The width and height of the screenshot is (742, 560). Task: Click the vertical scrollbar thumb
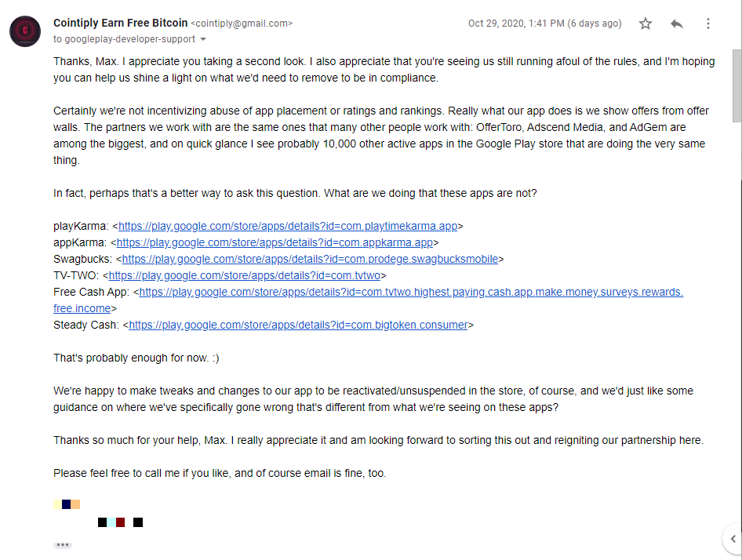pyautogui.click(x=737, y=85)
